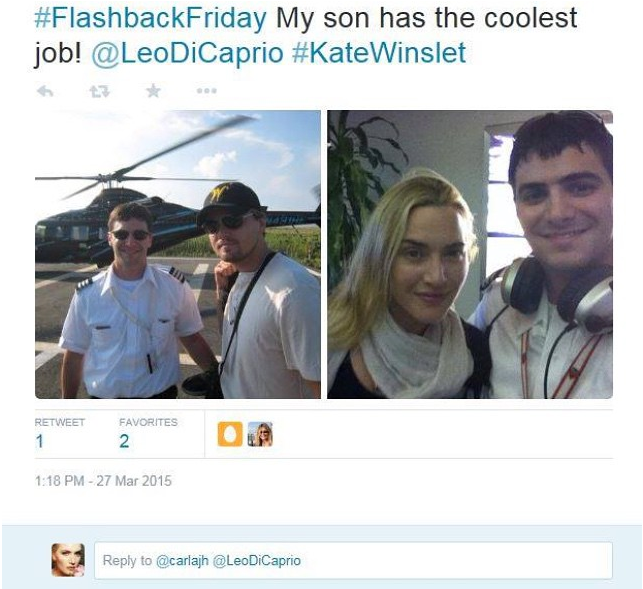This screenshot has height=589, width=643.
Task: Click the reply box profile picture
Action: click(x=68, y=560)
